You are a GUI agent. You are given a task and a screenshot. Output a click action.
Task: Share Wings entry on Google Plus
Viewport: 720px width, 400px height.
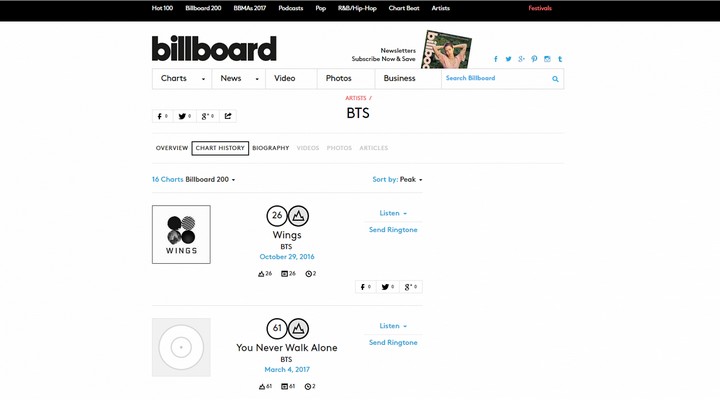410,287
